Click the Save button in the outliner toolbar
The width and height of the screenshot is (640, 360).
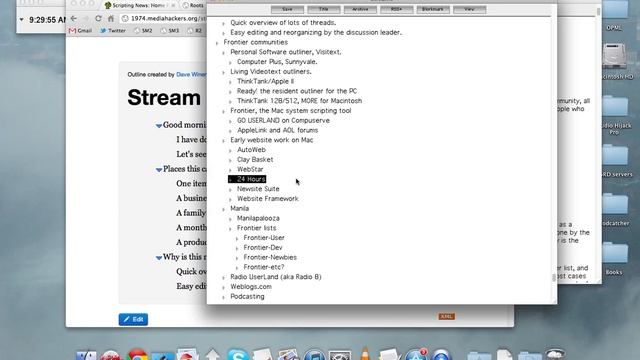pyautogui.click(x=287, y=9)
